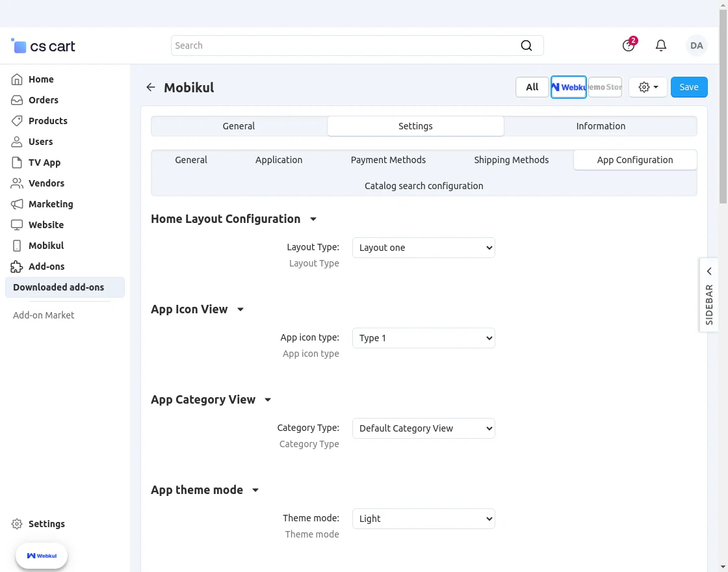Open the help icon with red badge
Viewport: 728px width, 572px height.
628,45
